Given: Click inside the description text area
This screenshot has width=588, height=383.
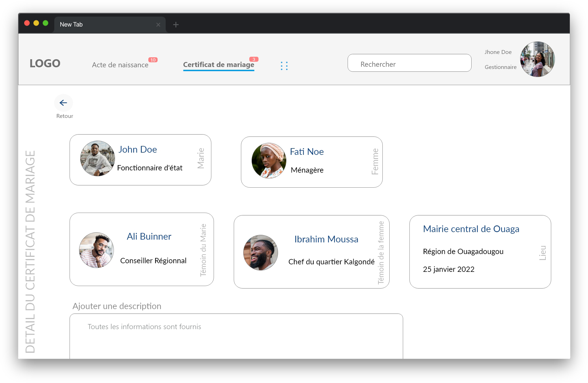Looking at the screenshot, I should (236, 336).
